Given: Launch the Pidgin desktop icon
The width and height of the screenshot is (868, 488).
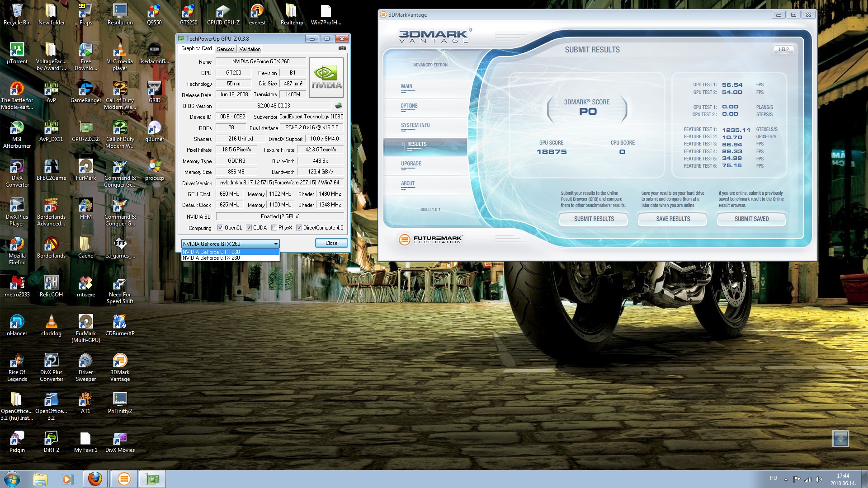Looking at the screenshot, I should (17, 442).
